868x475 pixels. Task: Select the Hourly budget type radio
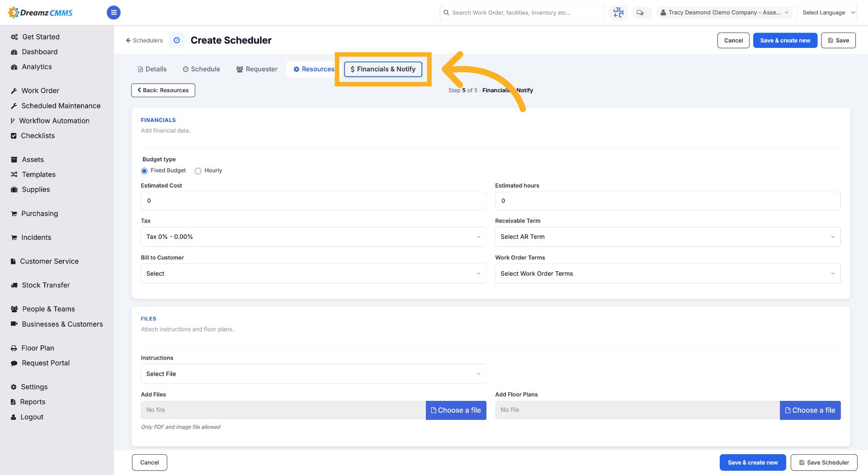pyautogui.click(x=198, y=171)
